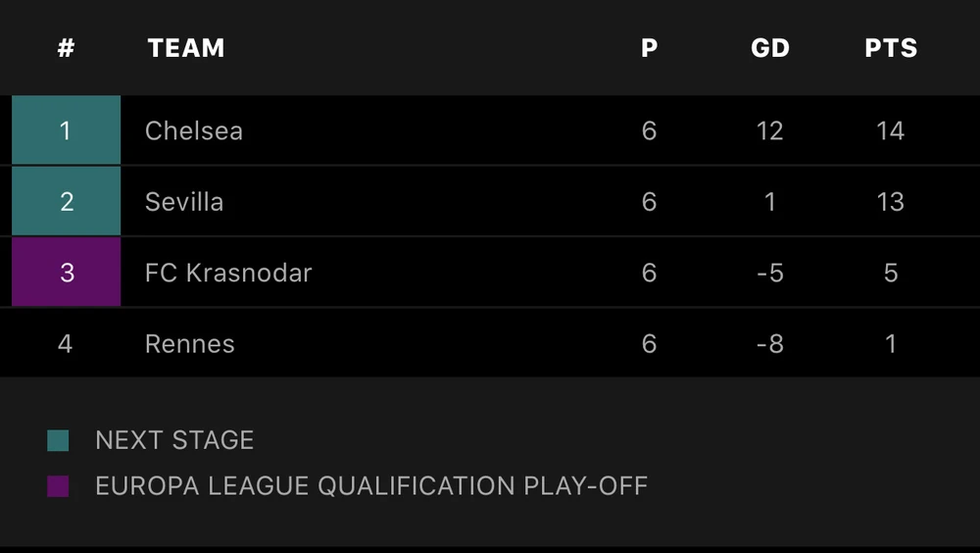Click Chelsea's 14 points value
This screenshot has height=553, width=980.
(890, 130)
